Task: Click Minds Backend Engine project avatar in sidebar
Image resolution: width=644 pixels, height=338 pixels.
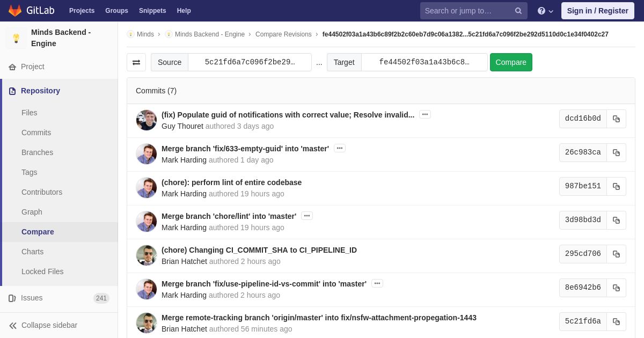Action: coord(16,38)
